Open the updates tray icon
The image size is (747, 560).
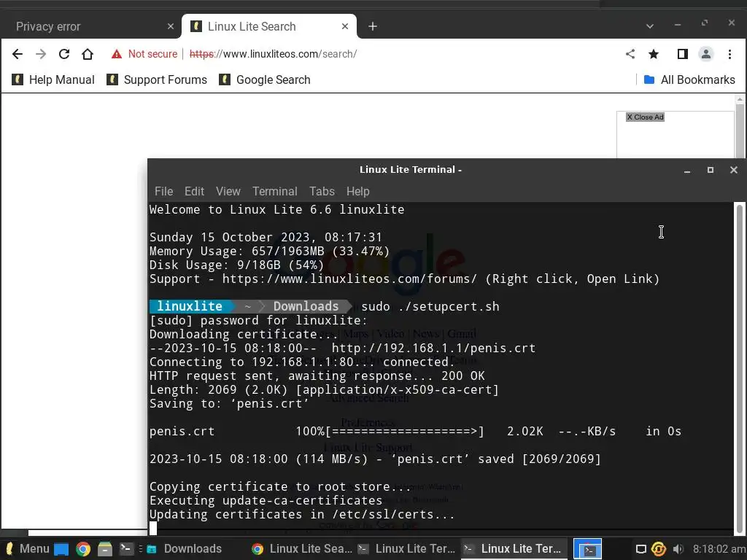[x=659, y=549]
